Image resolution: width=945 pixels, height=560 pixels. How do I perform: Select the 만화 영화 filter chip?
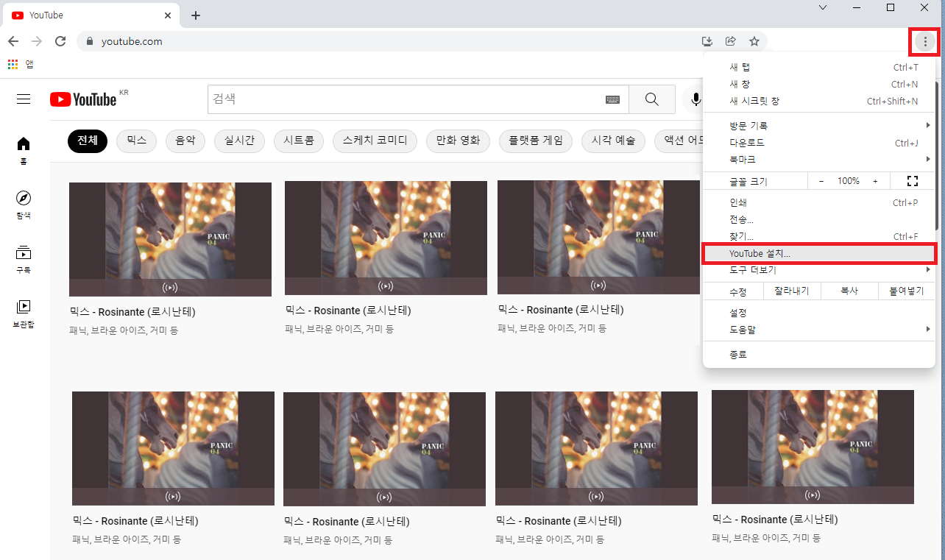(458, 141)
